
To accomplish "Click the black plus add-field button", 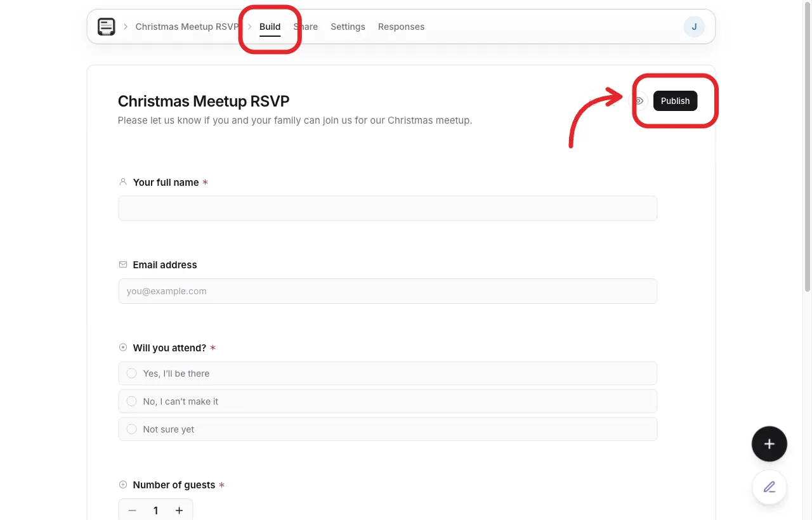I will point(769,444).
